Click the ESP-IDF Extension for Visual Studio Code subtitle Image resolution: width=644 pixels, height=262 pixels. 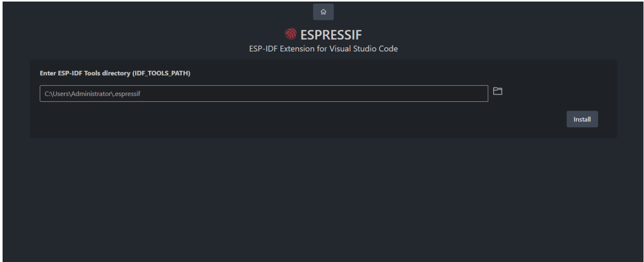coord(323,49)
